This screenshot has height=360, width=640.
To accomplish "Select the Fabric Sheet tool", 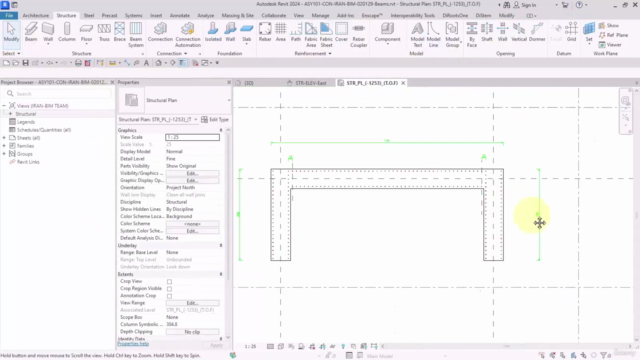I will (x=326, y=34).
